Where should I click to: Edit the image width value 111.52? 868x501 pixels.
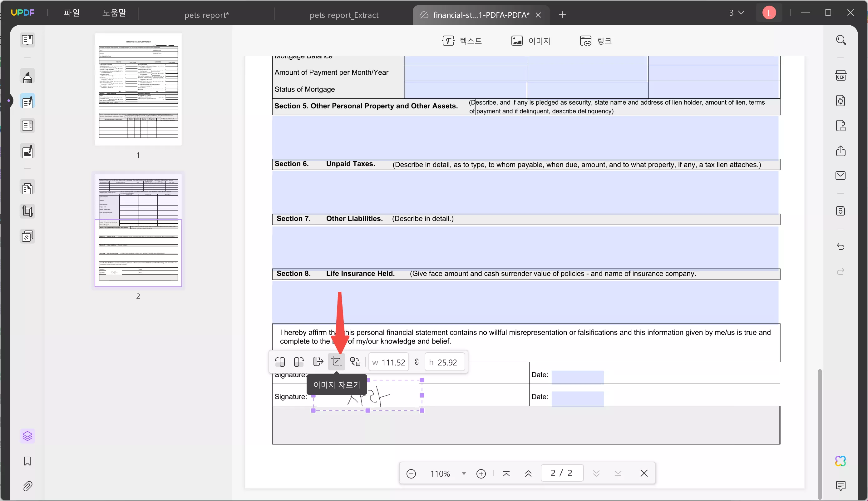389,362
